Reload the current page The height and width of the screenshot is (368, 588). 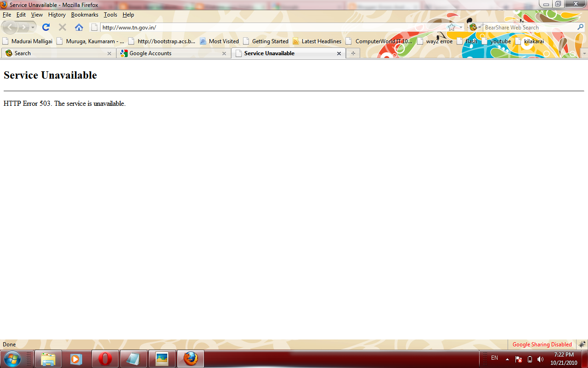(45, 27)
